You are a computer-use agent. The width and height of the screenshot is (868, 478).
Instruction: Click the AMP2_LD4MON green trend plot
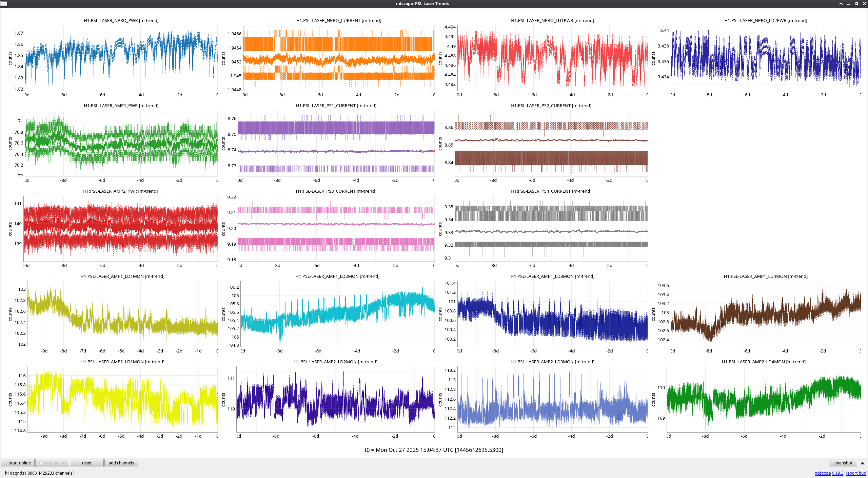tap(764, 399)
